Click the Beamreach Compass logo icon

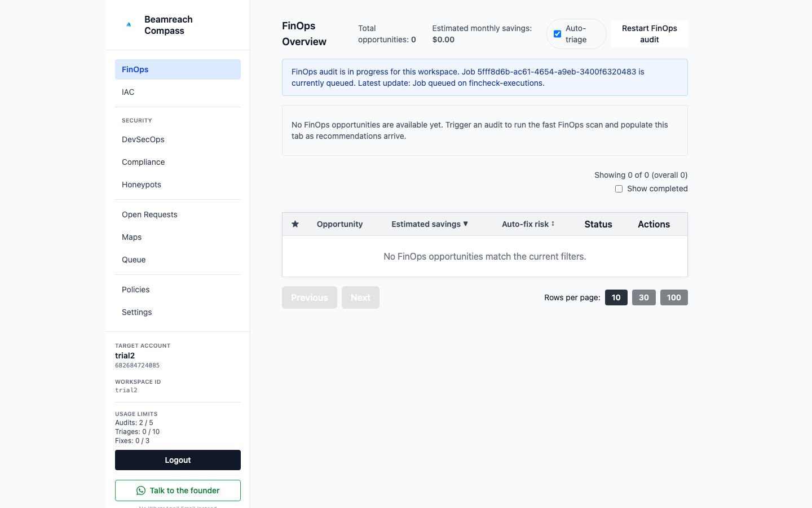(x=129, y=25)
